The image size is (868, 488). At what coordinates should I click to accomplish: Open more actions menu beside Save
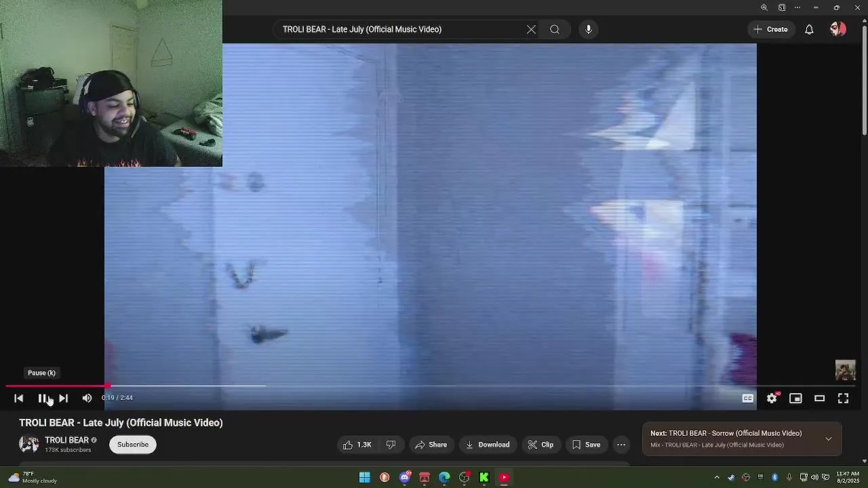621,445
